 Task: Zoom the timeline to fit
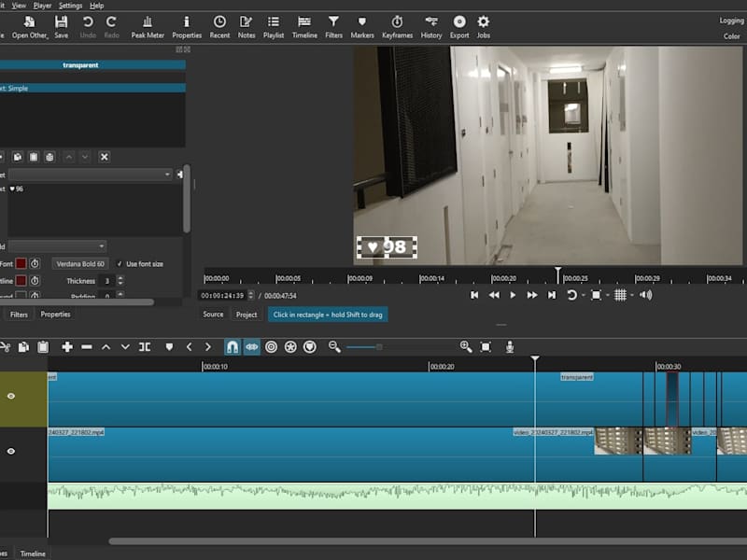486,346
